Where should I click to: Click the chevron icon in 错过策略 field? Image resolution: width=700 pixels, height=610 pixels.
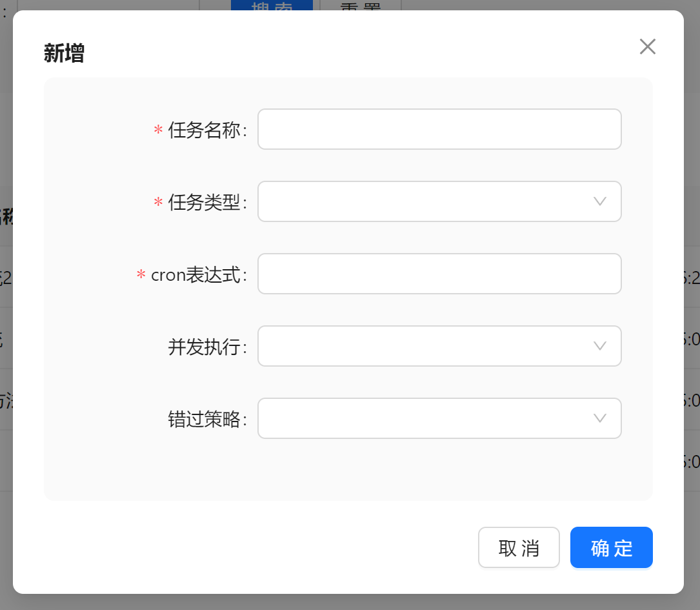[x=599, y=418]
